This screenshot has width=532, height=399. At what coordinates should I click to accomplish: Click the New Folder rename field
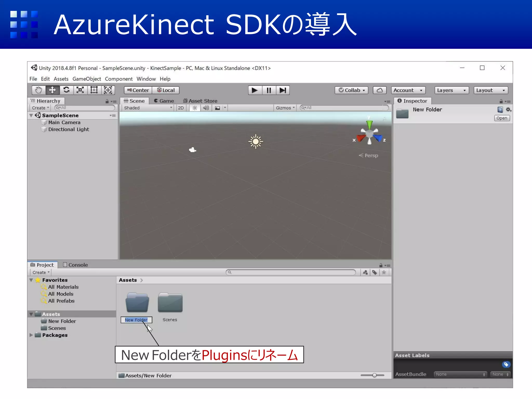click(x=136, y=320)
